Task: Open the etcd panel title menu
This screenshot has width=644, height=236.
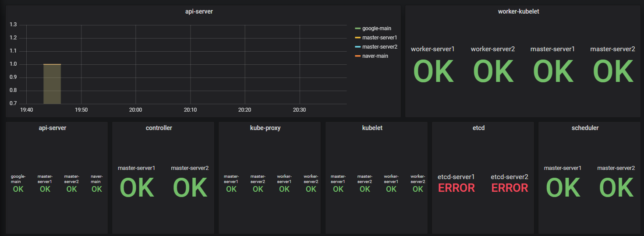Action: (478, 128)
